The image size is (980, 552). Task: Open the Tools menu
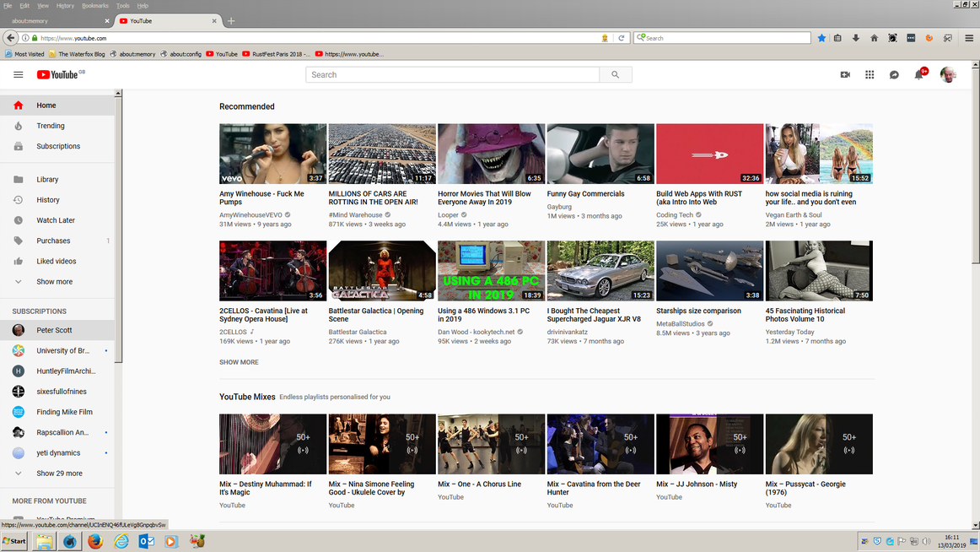tap(122, 6)
